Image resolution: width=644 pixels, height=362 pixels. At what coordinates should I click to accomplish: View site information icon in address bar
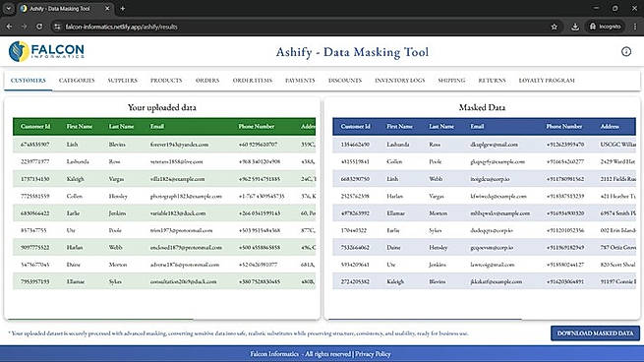[57, 27]
